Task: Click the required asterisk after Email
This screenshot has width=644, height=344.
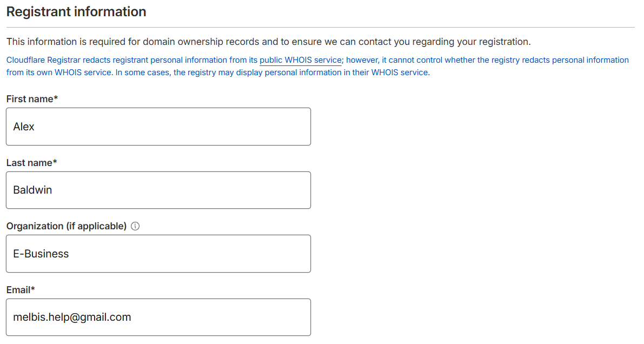Action: (33, 289)
